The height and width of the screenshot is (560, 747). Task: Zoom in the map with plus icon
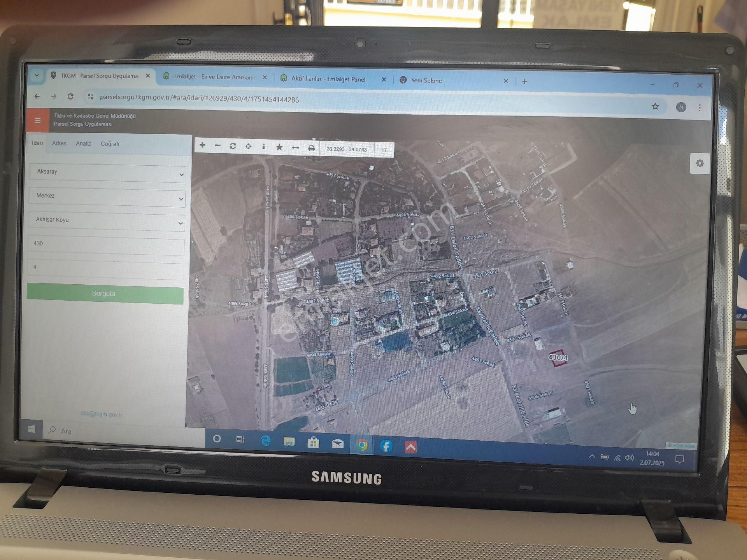pyautogui.click(x=202, y=145)
